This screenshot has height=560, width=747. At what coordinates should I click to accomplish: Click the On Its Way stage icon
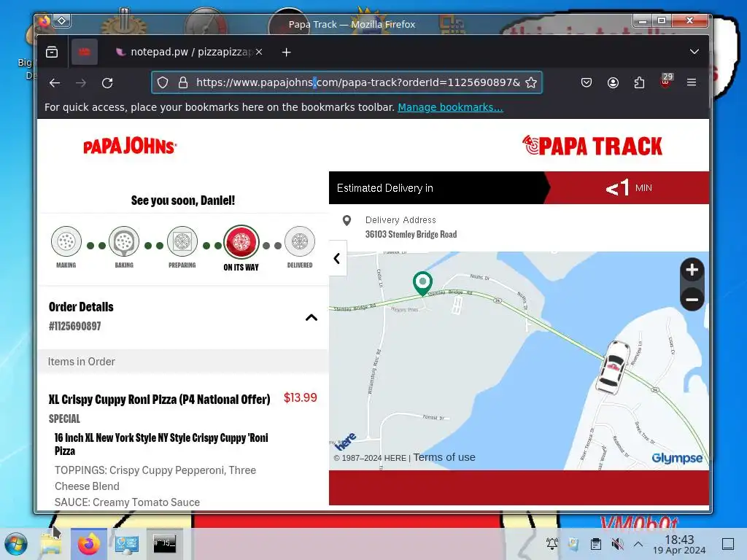pyautogui.click(x=241, y=242)
